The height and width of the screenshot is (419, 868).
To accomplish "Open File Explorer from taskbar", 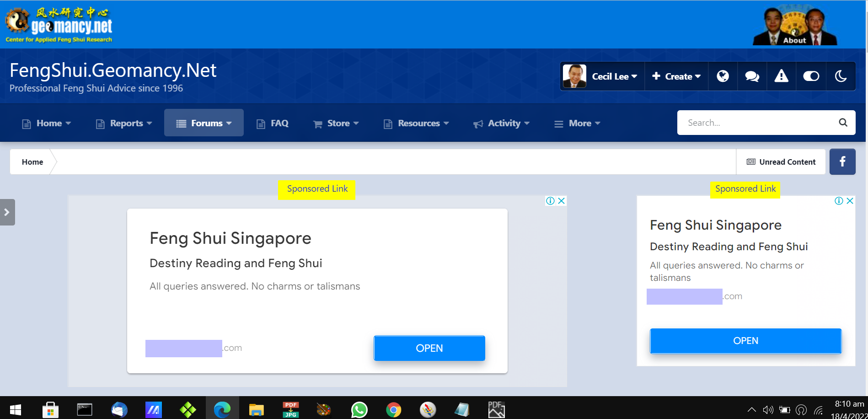I will pos(257,409).
